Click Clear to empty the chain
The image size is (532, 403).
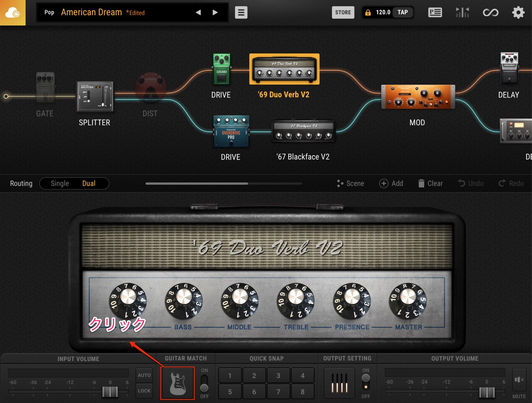click(x=430, y=184)
